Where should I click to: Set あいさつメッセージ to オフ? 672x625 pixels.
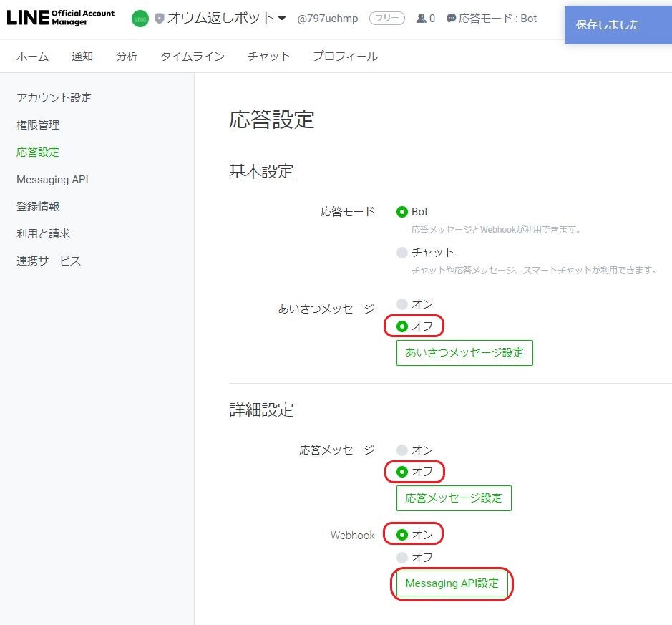tap(402, 326)
